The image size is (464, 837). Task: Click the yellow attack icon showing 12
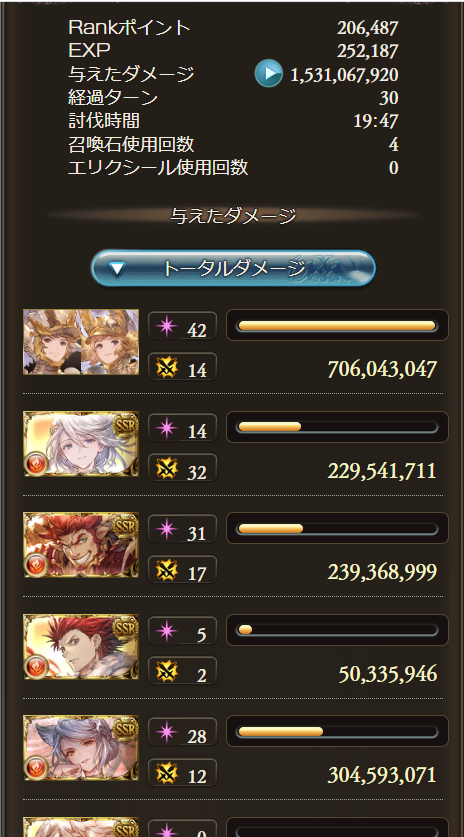coord(167,772)
